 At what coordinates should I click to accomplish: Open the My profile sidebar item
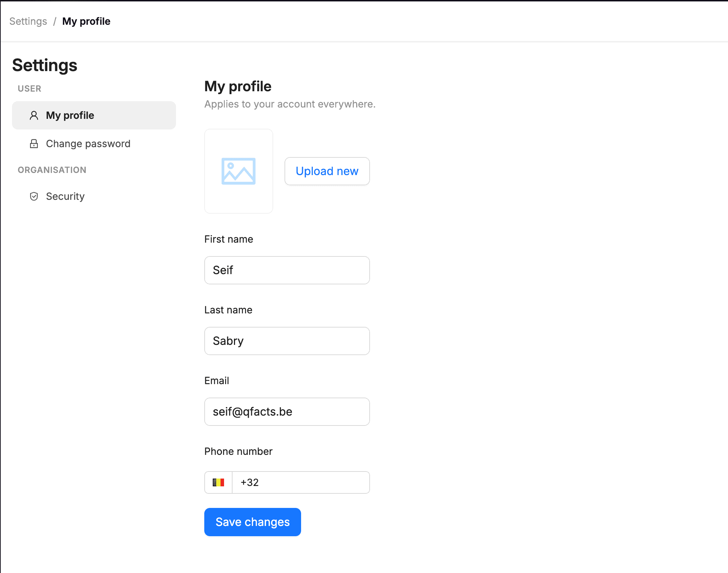[x=94, y=115]
